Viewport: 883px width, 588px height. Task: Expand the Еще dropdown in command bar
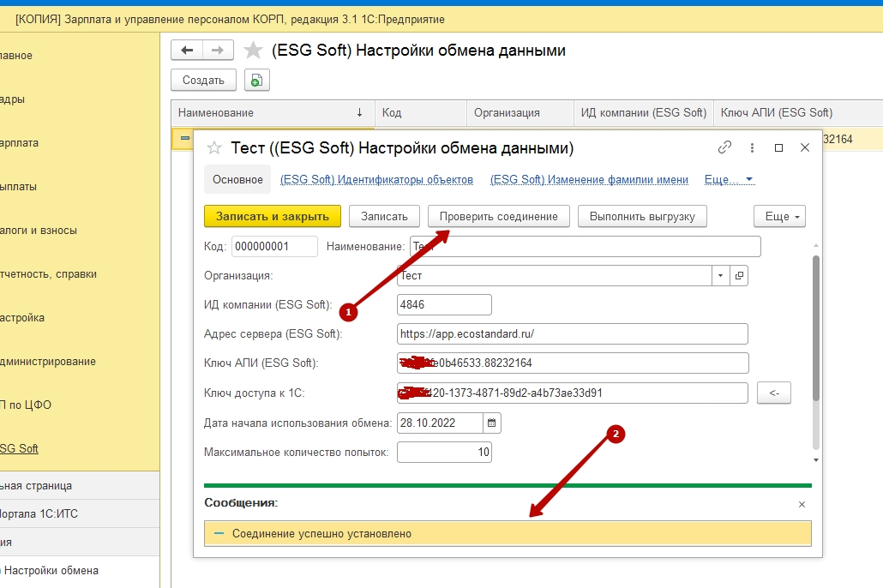[x=779, y=216]
